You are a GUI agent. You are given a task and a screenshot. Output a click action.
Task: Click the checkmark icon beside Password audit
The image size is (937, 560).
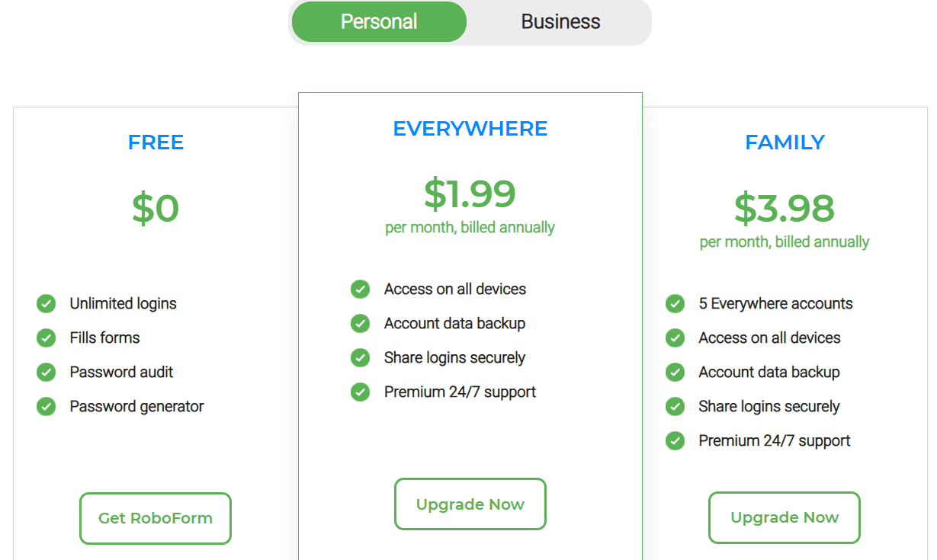(x=47, y=373)
